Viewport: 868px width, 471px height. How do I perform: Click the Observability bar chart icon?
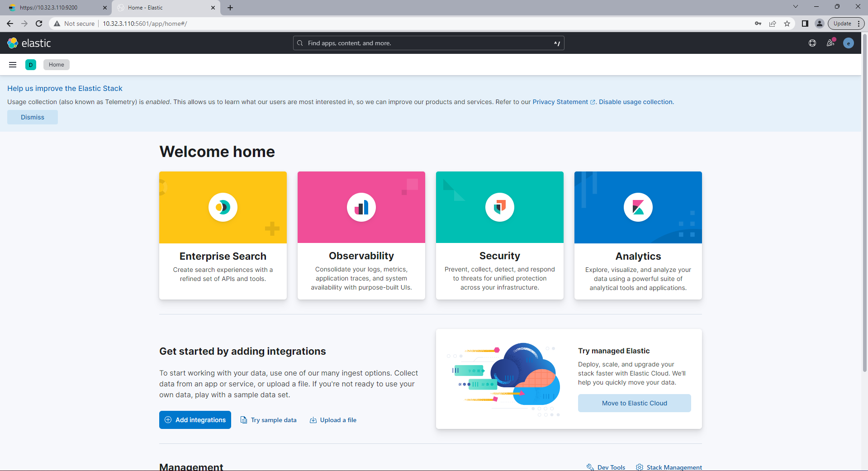coord(361,207)
